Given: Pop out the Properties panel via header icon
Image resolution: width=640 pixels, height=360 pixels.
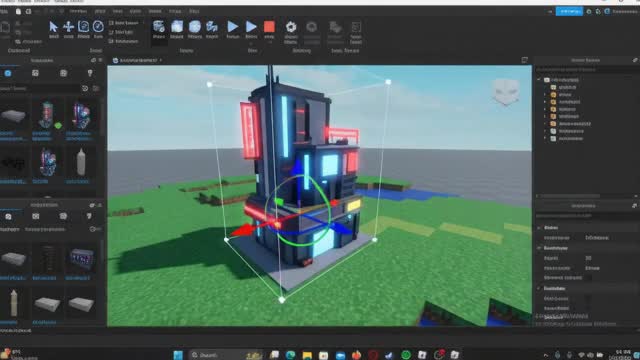Looking at the screenshot, I should pos(635,206).
